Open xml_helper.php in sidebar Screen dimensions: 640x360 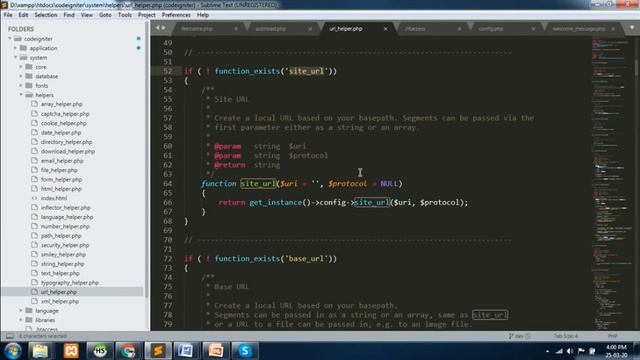point(60,301)
